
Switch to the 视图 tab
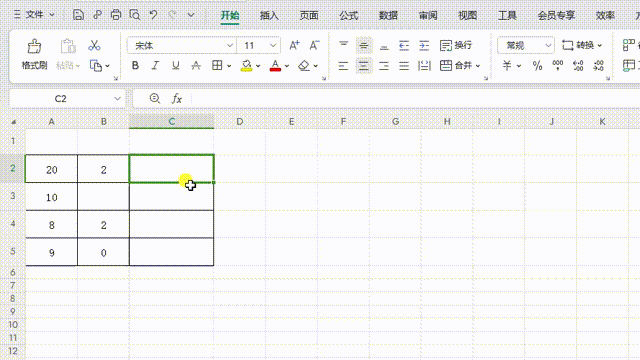coord(467,16)
